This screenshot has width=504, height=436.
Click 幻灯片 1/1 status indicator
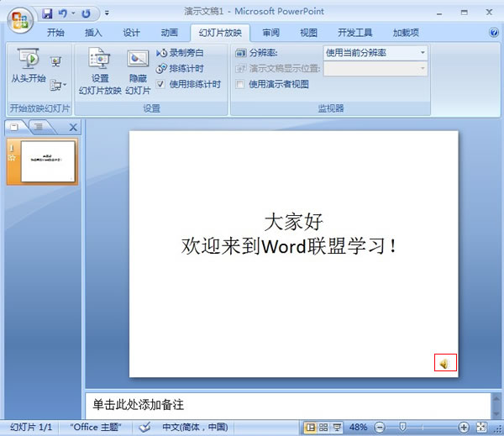pyautogui.click(x=31, y=428)
